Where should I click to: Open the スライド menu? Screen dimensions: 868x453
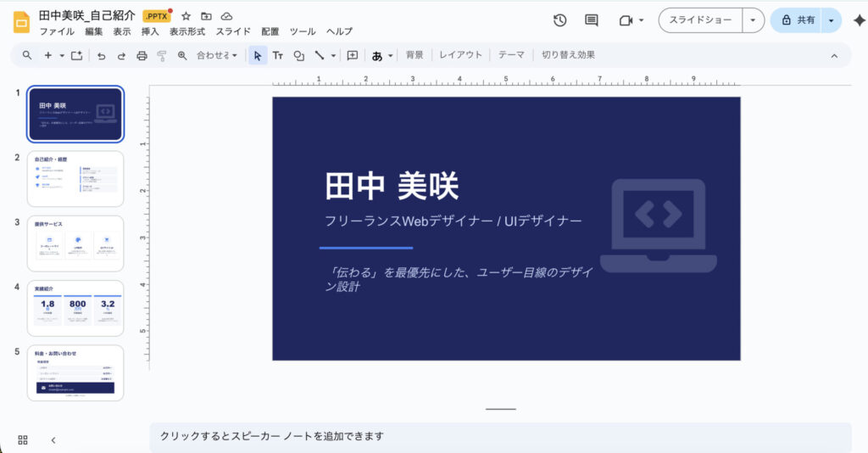coord(232,31)
